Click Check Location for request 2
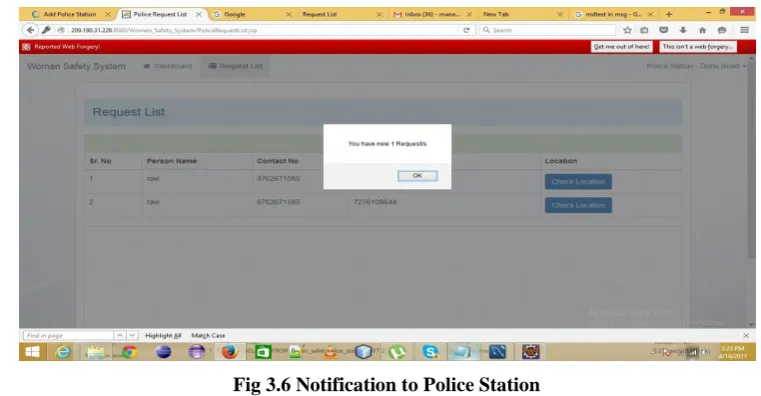761x396 pixels. coord(578,205)
